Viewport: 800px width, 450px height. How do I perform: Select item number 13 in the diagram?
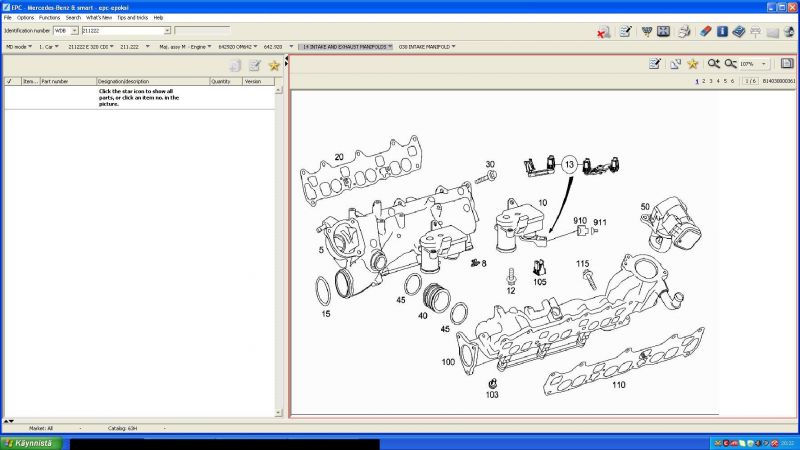point(569,164)
